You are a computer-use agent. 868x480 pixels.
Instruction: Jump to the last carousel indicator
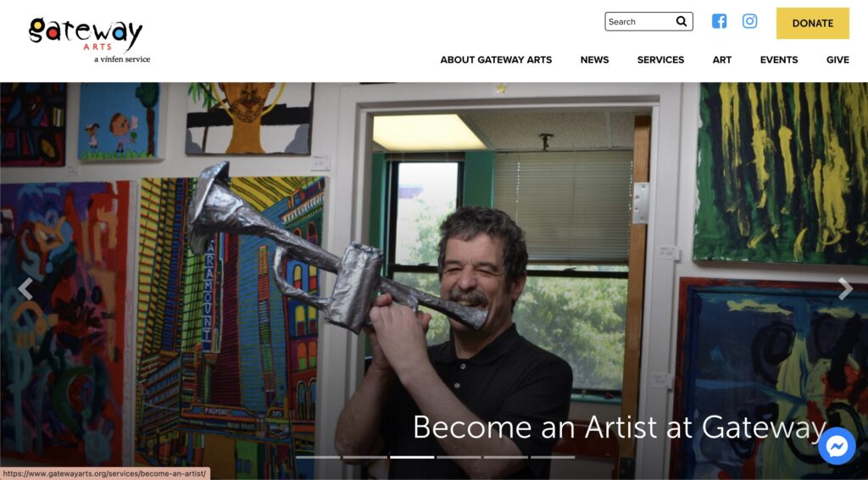pos(553,457)
